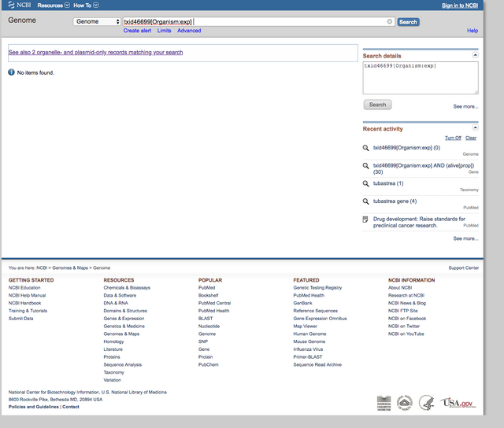Turn Off recent activity
The width and height of the screenshot is (504, 428).
[x=453, y=138]
